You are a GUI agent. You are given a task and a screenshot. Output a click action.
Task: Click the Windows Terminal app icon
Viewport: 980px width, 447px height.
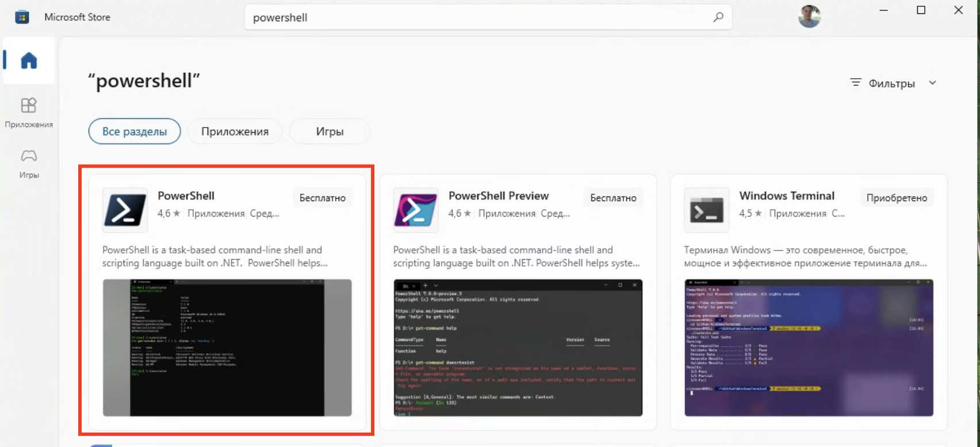pos(706,210)
